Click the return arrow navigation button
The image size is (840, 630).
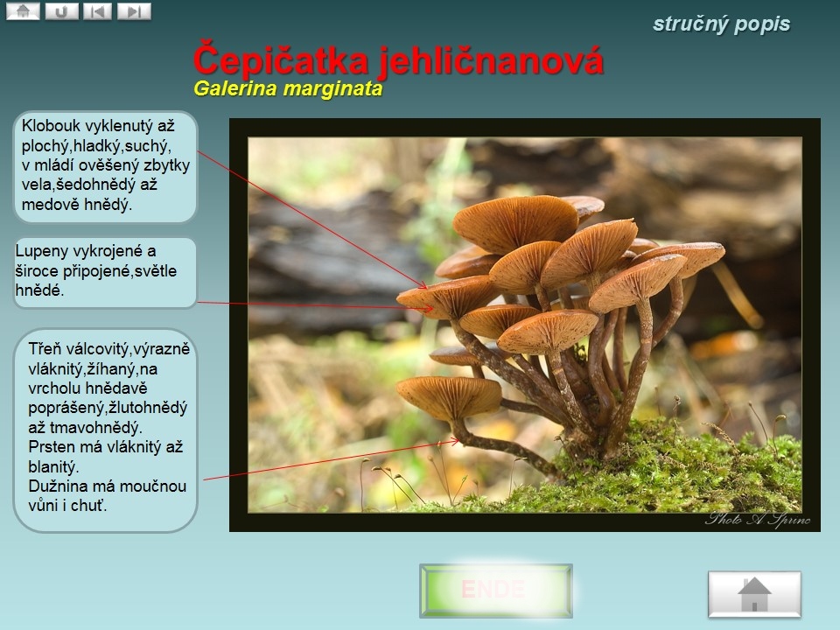tap(61, 11)
